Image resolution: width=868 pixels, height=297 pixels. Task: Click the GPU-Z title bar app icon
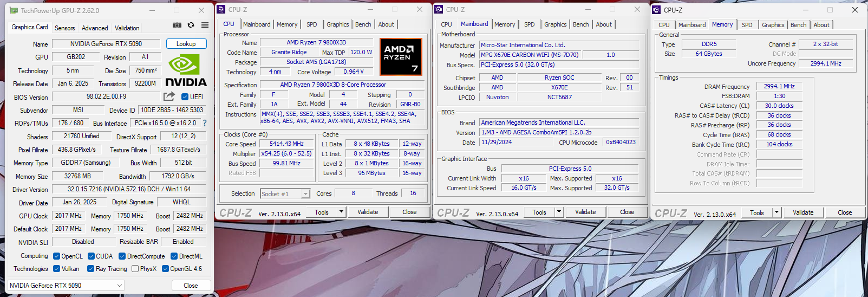[14, 10]
